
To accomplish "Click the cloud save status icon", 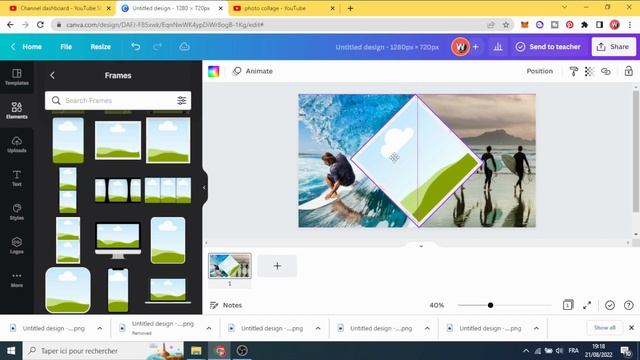I will pyautogui.click(x=184, y=47).
